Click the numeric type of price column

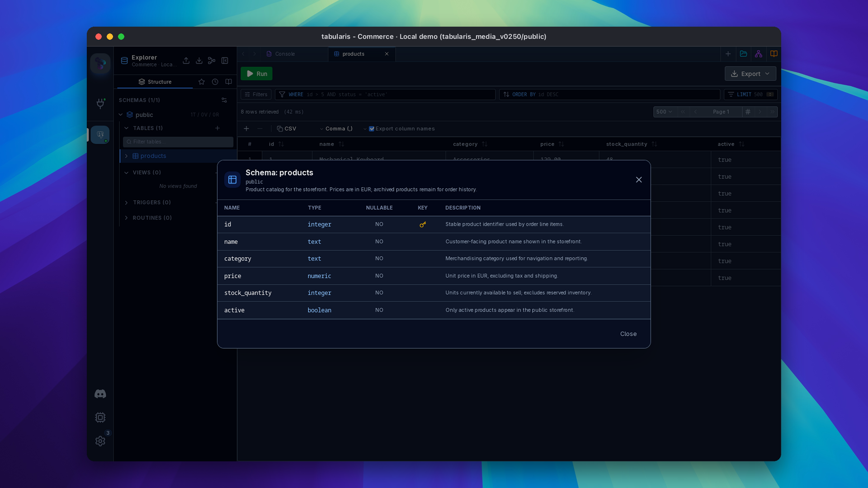pyautogui.click(x=319, y=276)
